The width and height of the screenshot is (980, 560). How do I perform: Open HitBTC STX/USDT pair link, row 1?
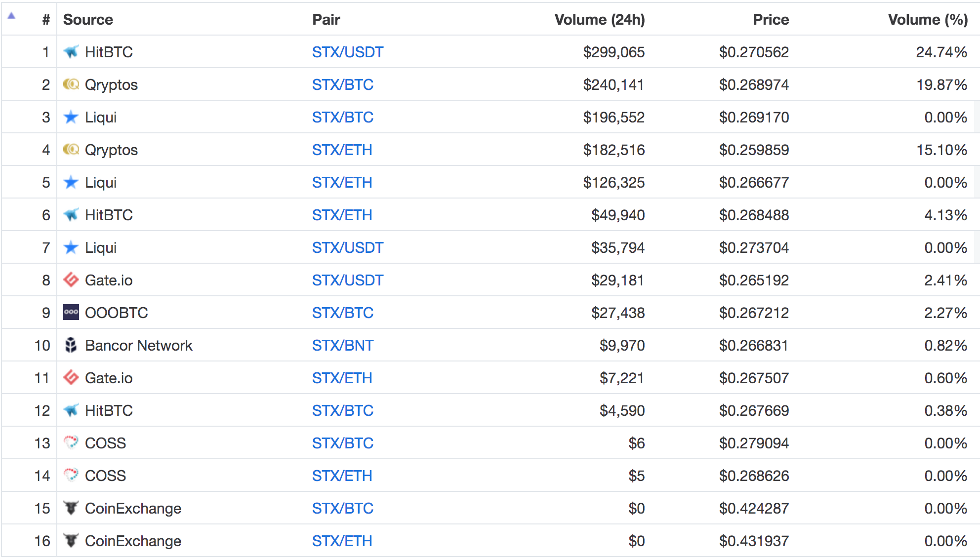(x=347, y=52)
